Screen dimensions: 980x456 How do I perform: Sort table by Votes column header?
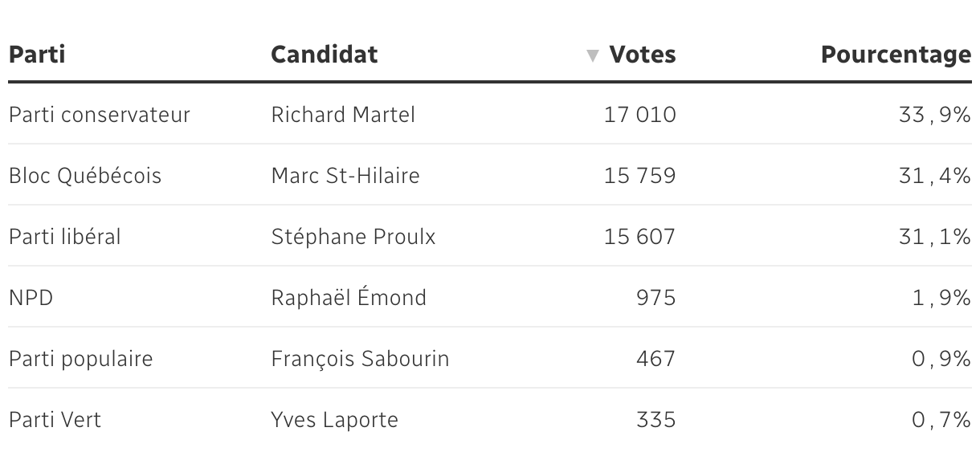[642, 55]
